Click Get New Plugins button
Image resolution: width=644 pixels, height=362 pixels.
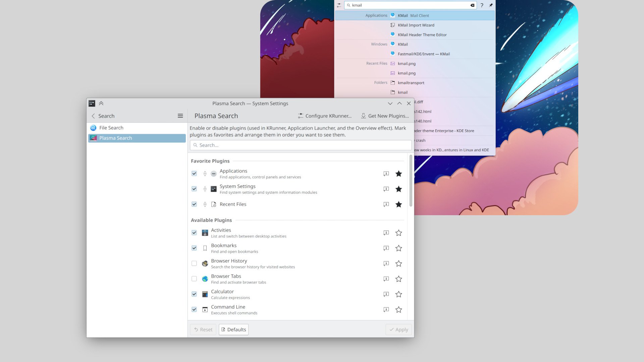(x=385, y=116)
